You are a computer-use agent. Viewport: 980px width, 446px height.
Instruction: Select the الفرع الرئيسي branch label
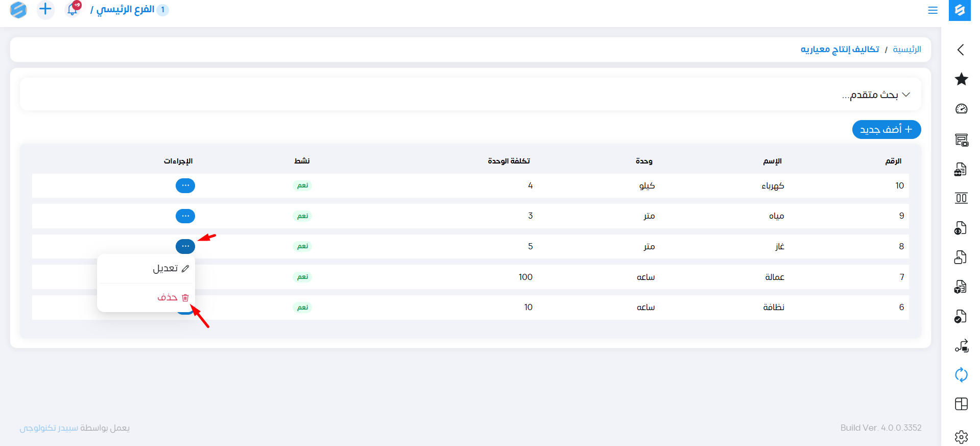point(125,10)
